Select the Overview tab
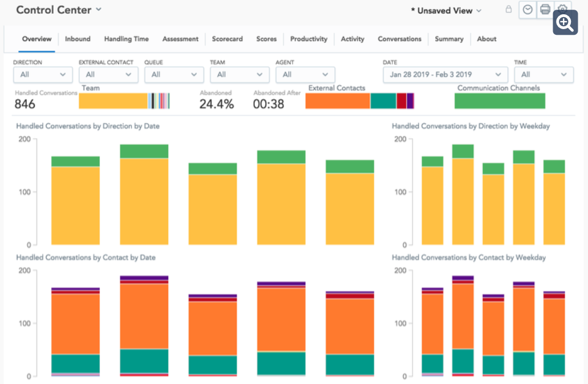Image resolution: width=588 pixels, height=384 pixels. pyautogui.click(x=37, y=39)
